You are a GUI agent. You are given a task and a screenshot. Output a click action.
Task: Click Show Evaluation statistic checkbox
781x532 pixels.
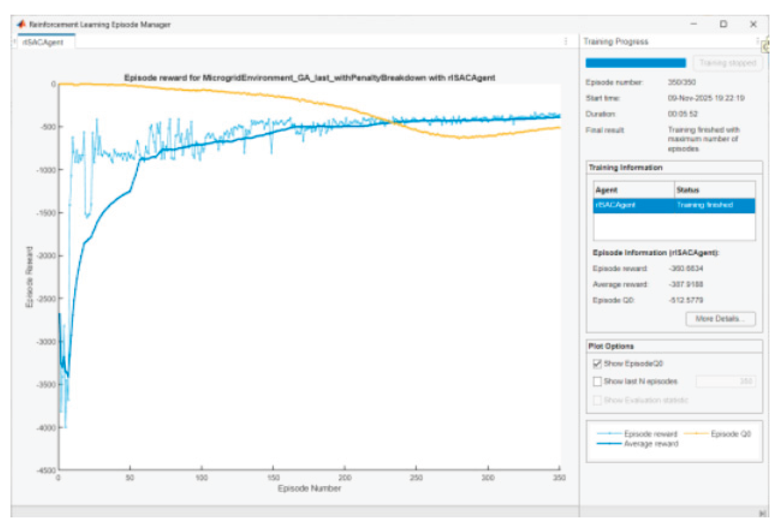click(x=598, y=400)
